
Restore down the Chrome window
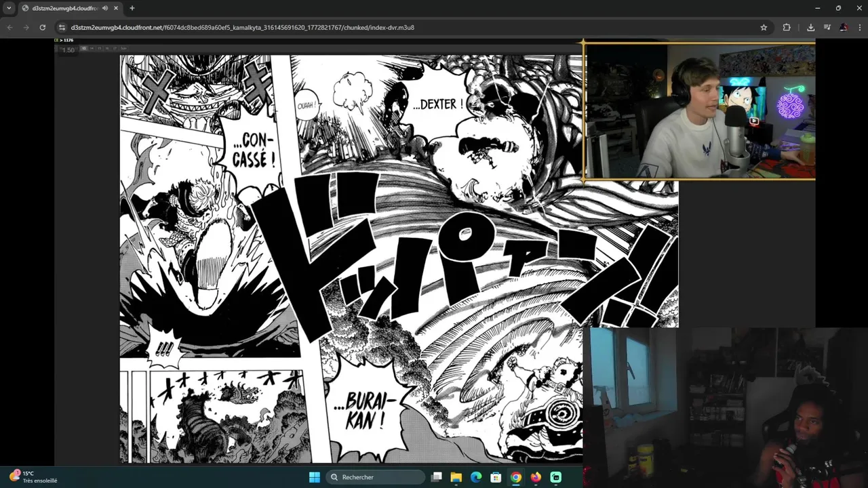point(838,8)
